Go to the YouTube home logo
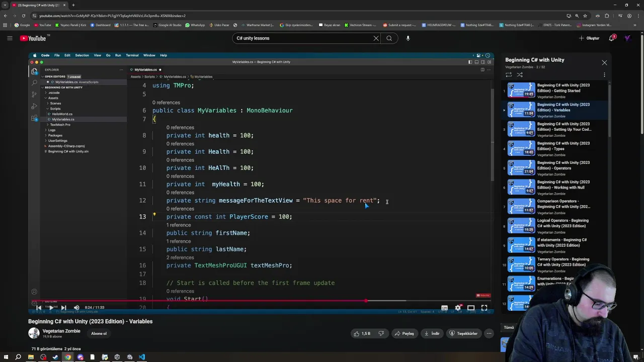The width and height of the screenshot is (644, 362). (x=33, y=38)
